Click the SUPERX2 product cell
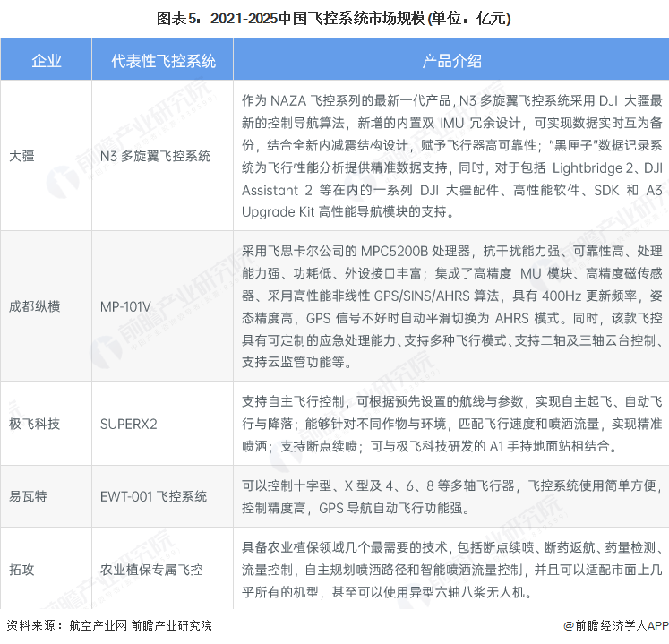 (x=128, y=423)
